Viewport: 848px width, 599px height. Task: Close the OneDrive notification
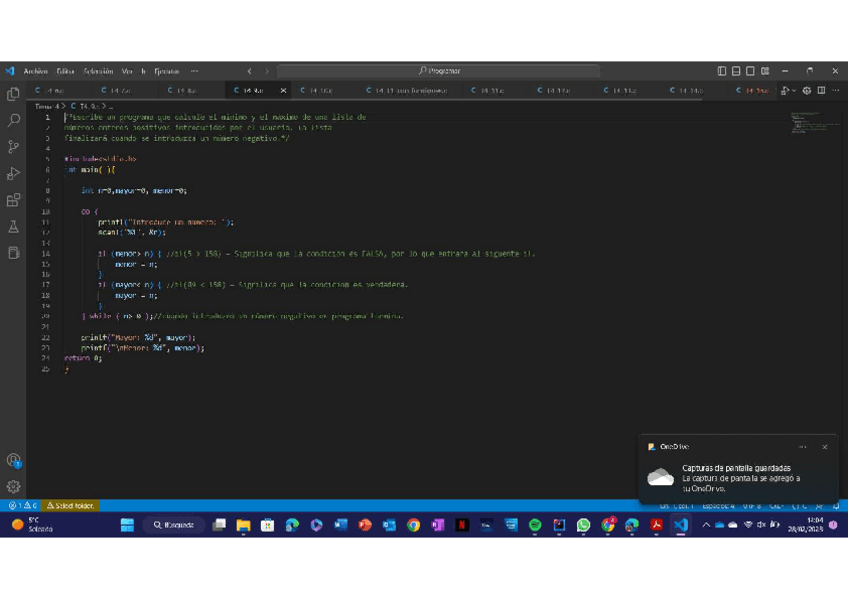824,447
